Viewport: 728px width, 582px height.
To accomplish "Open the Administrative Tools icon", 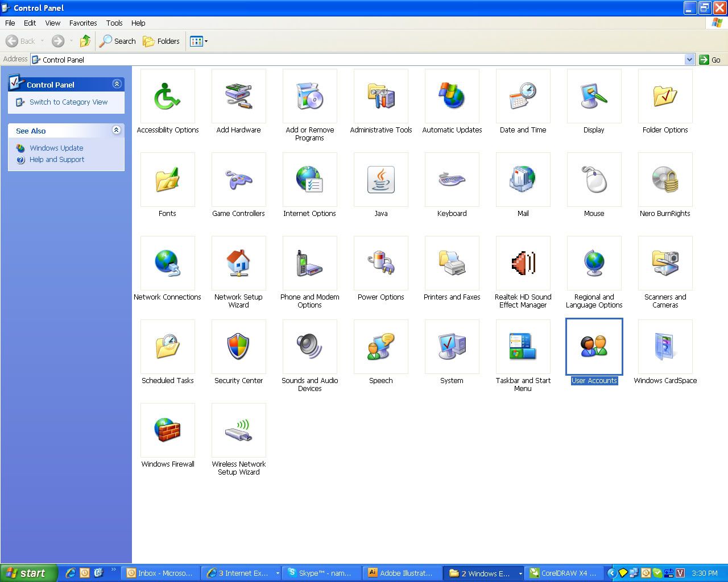I will [x=381, y=96].
